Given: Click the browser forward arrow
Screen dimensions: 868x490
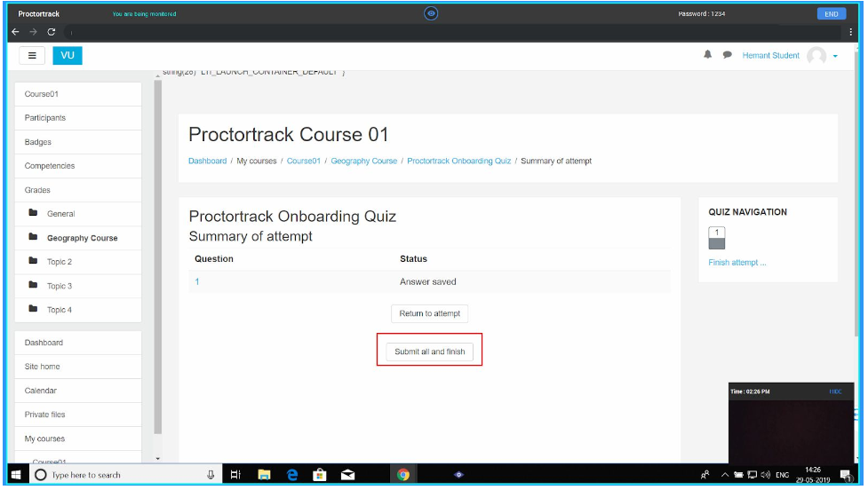Looking at the screenshot, I should pos(33,32).
